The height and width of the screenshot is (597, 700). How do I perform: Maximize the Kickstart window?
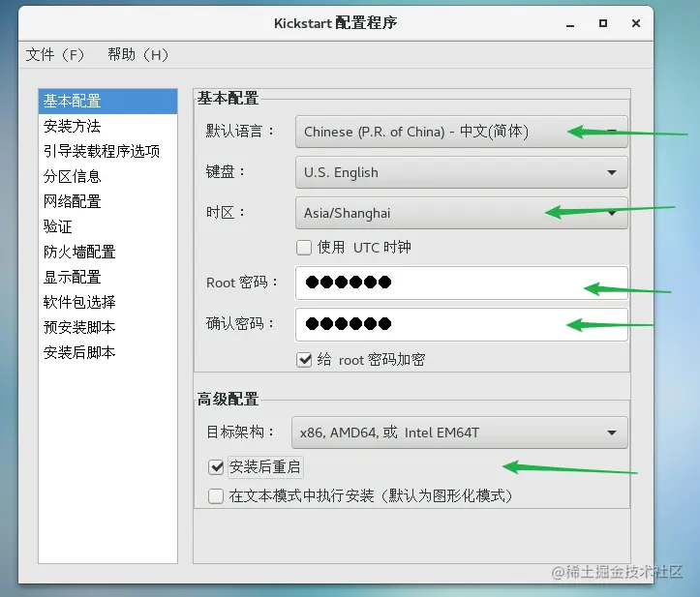pos(603,23)
